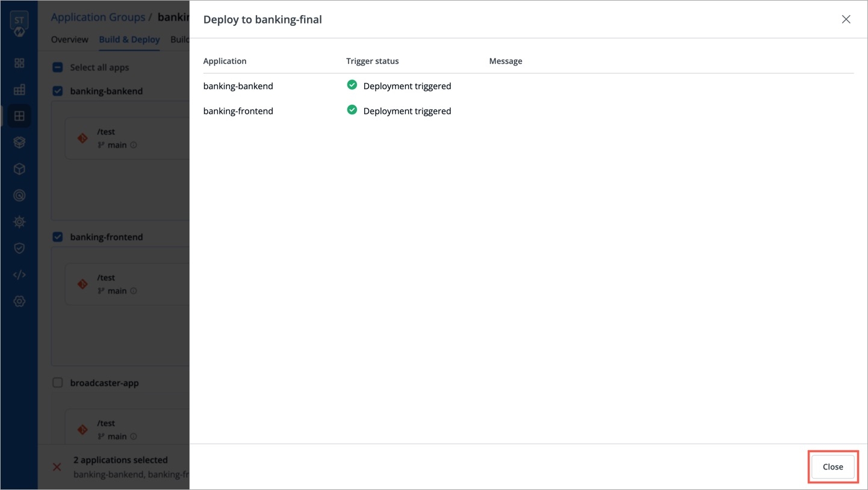Open the dashboard grid icon in the sidebar
The height and width of the screenshot is (490, 868).
click(19, 63)
